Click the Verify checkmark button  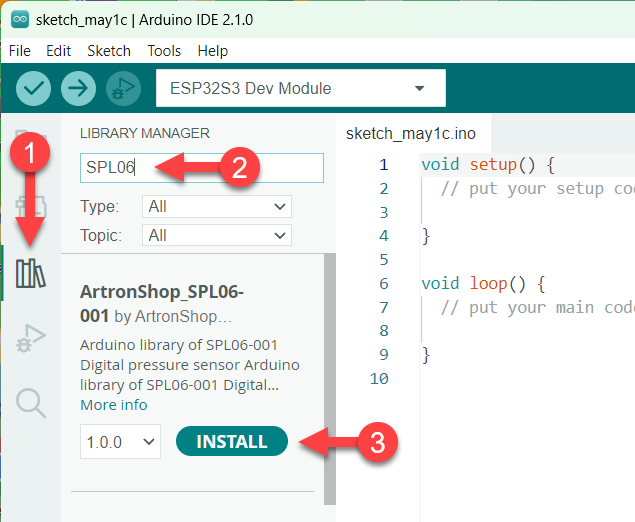pyautogui.click(x=33, y=88)
